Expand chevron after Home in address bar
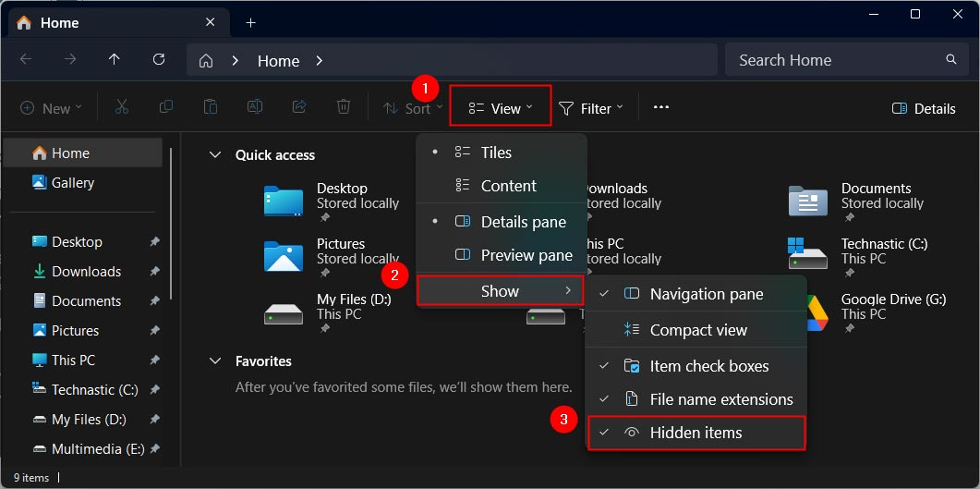This screenshot has width=980, height=489. coord(320,61)
